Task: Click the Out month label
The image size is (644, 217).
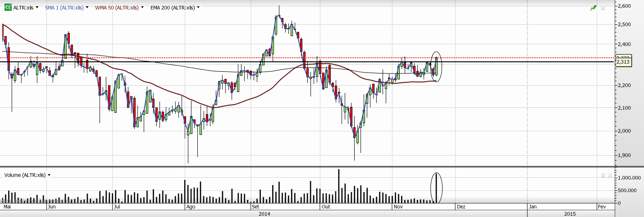Action: point(325,207)
